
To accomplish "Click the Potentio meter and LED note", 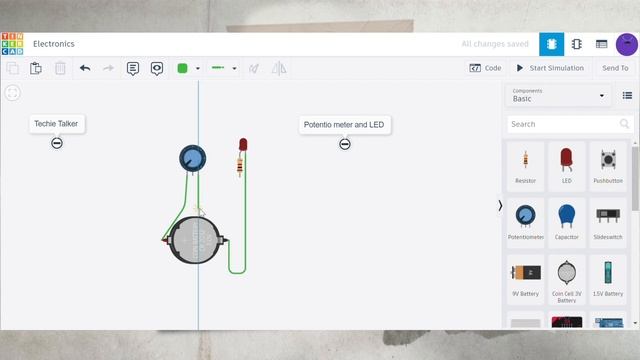I will point(344,125).
